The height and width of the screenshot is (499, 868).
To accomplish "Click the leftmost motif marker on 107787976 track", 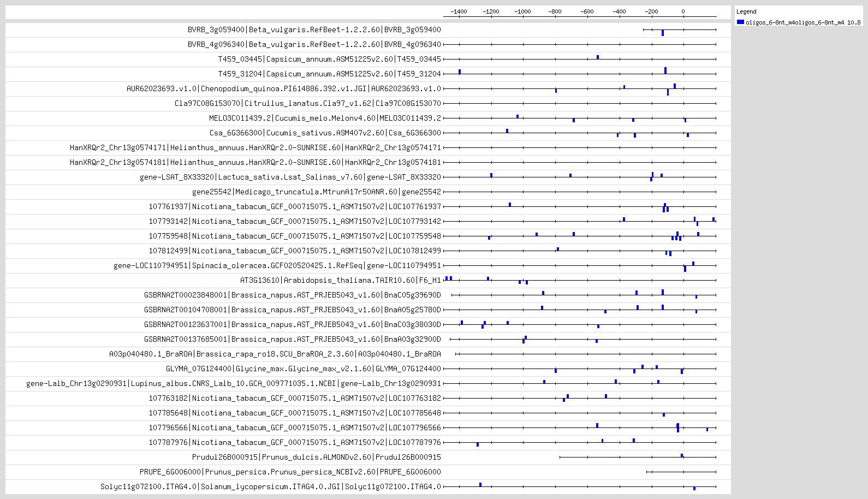I will click(478, 444).
